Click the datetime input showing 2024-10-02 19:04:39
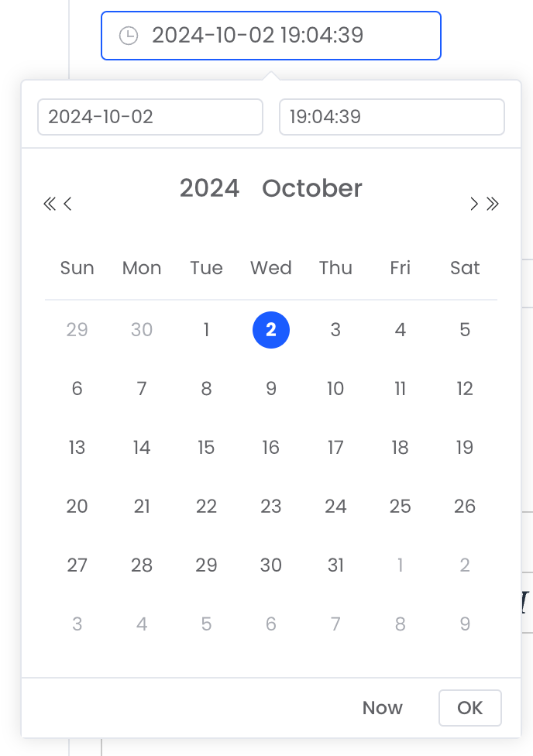Image resolution: width=533 pixels, height=756 pixels. coord(271,36)
